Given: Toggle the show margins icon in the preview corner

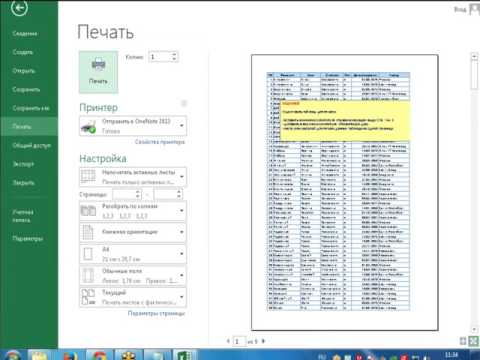Looking at the screenshot, I should click(x=463, y=341).
